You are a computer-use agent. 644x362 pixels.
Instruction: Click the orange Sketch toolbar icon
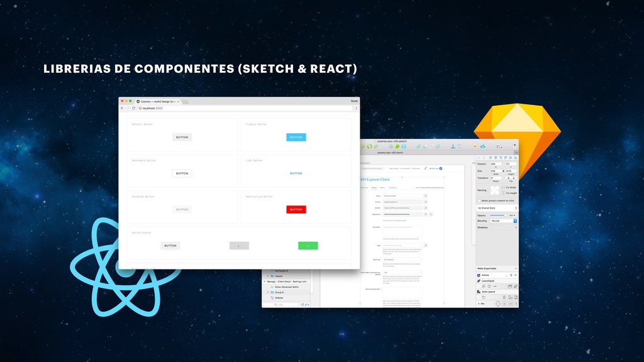[475, 146]
